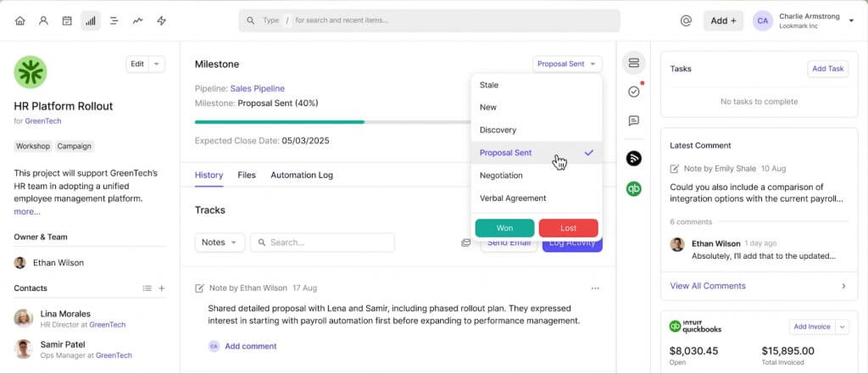Open the GreenTech link under project title
The width and height of the screenshot is (868, 374).
[x=43, y=120]
